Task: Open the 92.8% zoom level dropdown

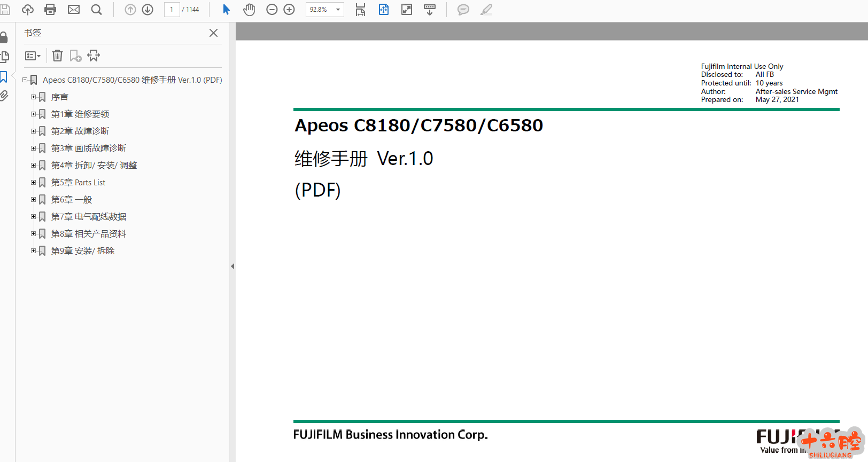Action: pyautogui.click(x=338, y=10)
